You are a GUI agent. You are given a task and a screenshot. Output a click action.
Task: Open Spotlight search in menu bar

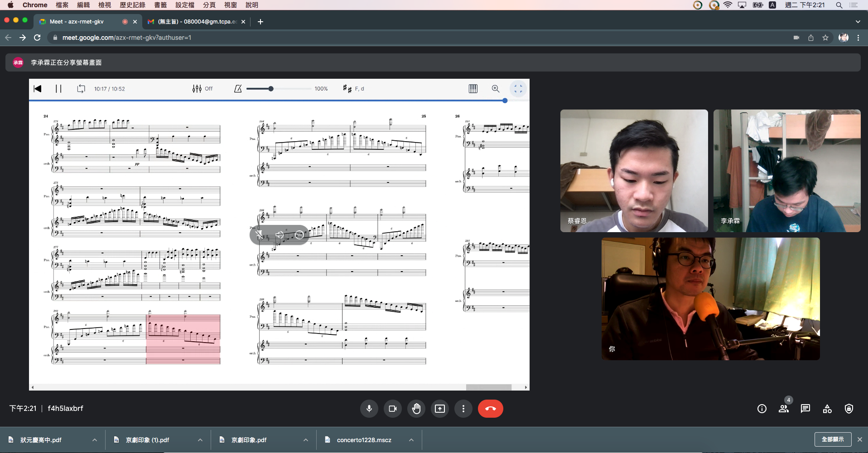point(839,5)
